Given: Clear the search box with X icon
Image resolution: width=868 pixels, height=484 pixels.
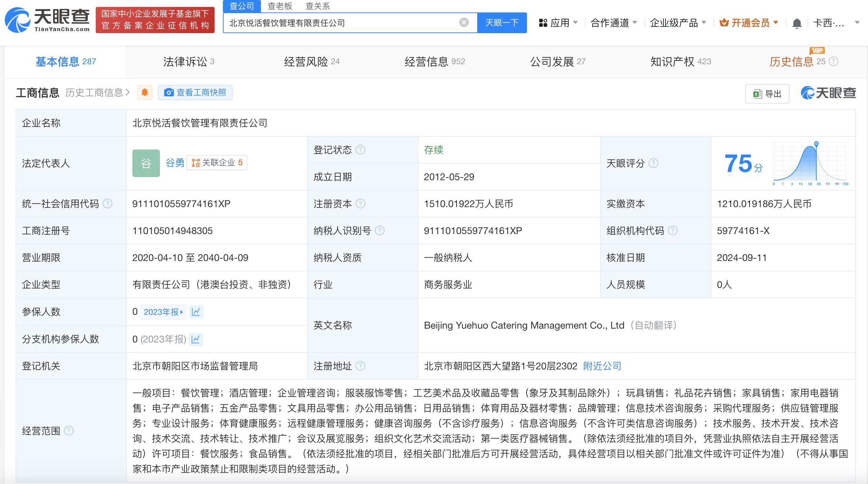Looking at the screenshot, I should tap(464, 23).
